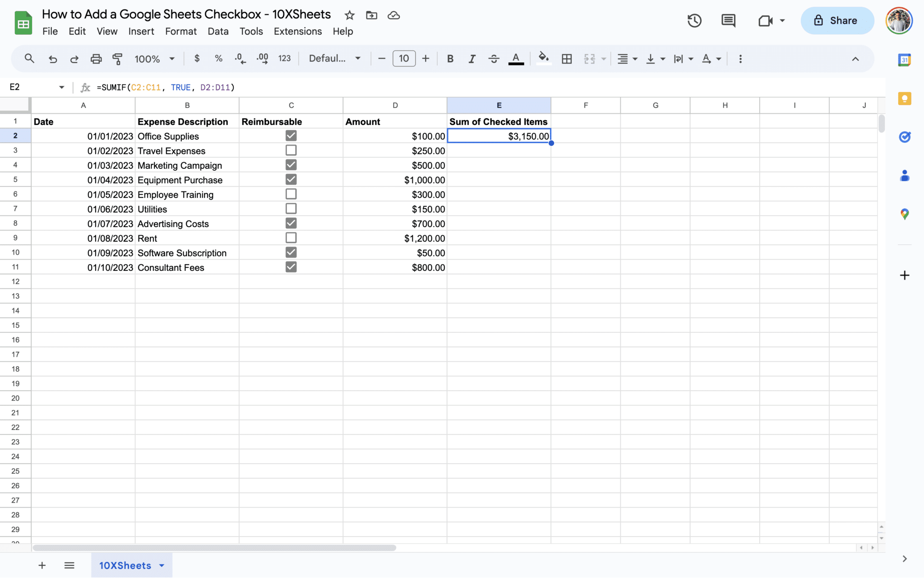Click the print icon
Viewport: 924px width, 578px height.
coord(96,59)
